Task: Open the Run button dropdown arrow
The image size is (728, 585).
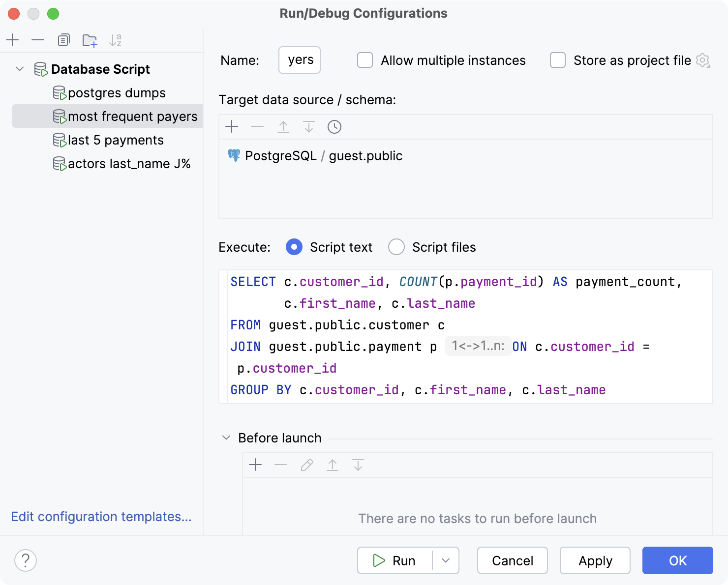Action: point(445,560)
